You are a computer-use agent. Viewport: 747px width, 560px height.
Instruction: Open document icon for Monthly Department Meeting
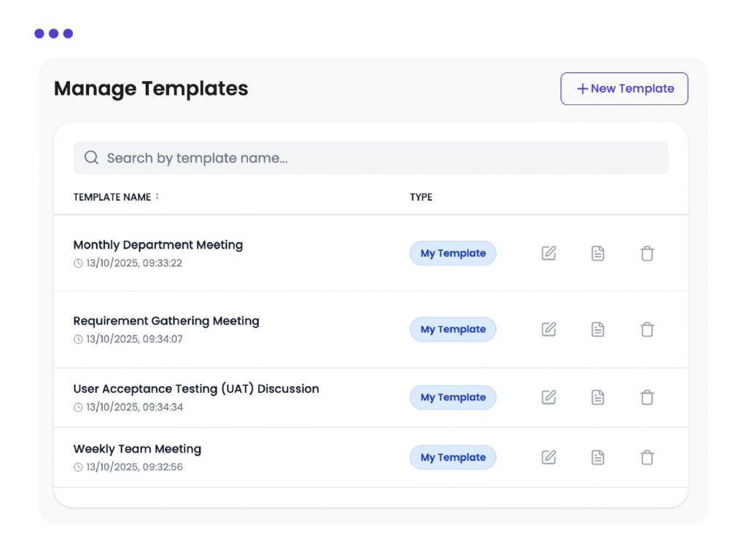597,254
